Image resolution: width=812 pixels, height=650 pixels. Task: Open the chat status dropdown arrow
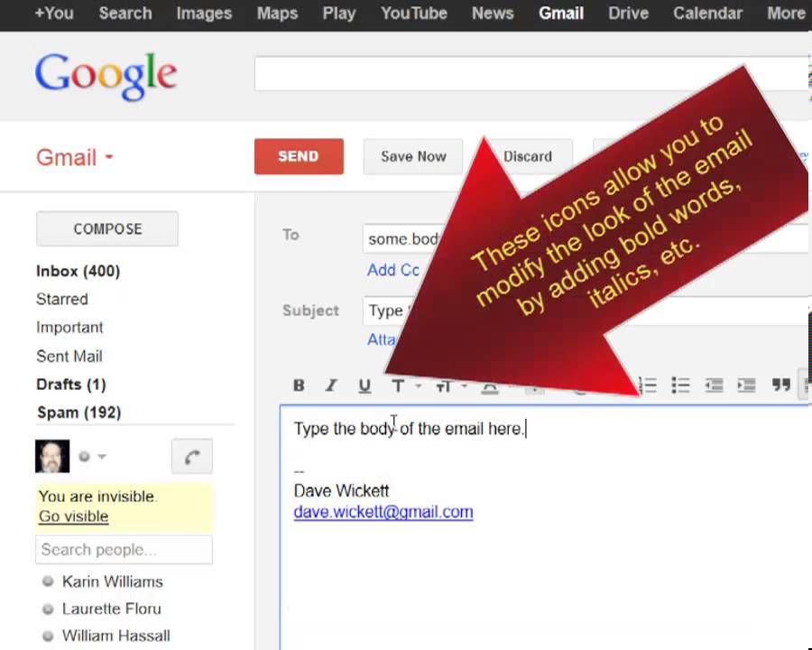[102, 457]
